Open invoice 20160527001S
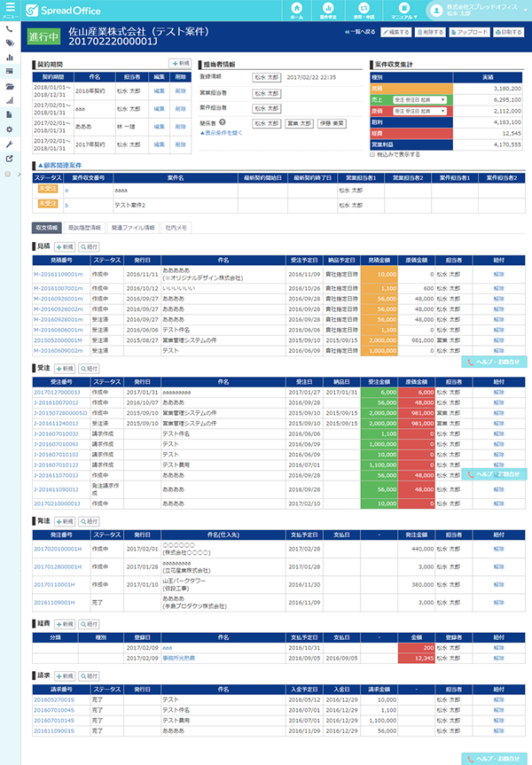 tap(54, 699)
